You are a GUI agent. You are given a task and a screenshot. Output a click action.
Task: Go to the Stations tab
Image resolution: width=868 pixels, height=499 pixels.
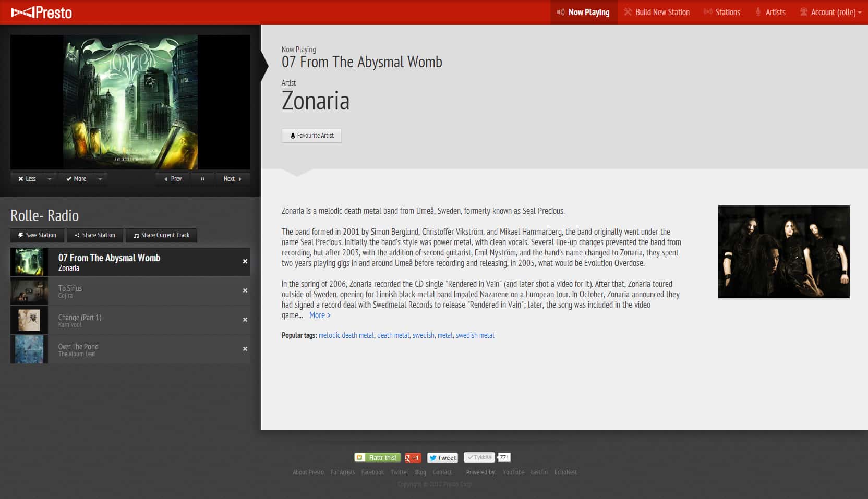722,12
